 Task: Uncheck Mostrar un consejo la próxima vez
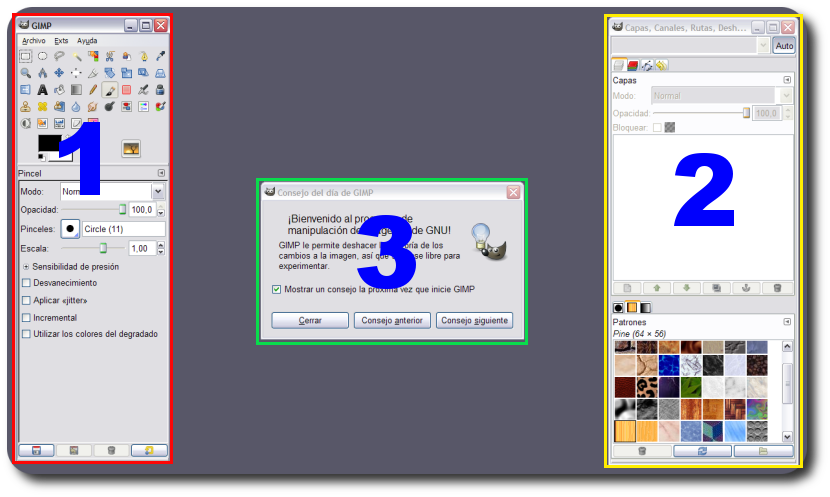click(277, 289)
